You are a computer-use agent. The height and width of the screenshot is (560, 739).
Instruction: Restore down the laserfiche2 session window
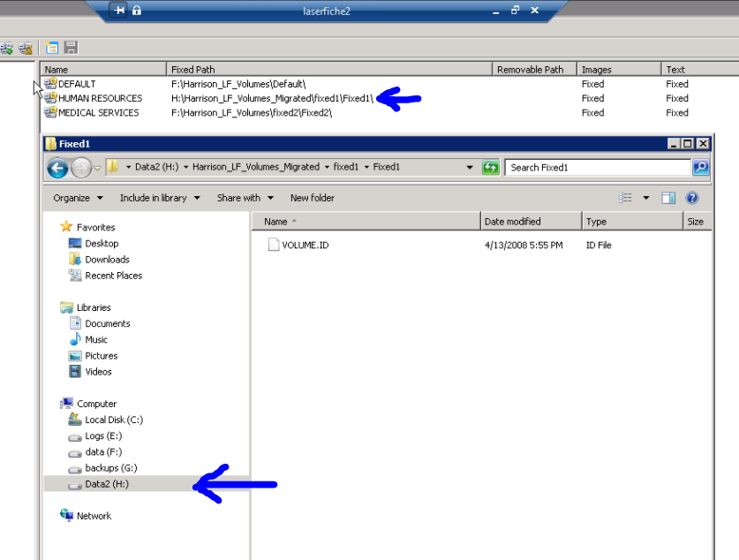click(x=515, y=10)
